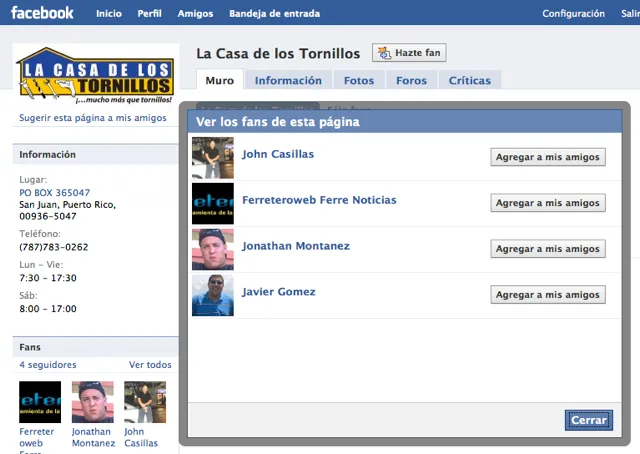The image size is (640, 454).
Task: Open the Fotos tab
Action: pos(359,80)
